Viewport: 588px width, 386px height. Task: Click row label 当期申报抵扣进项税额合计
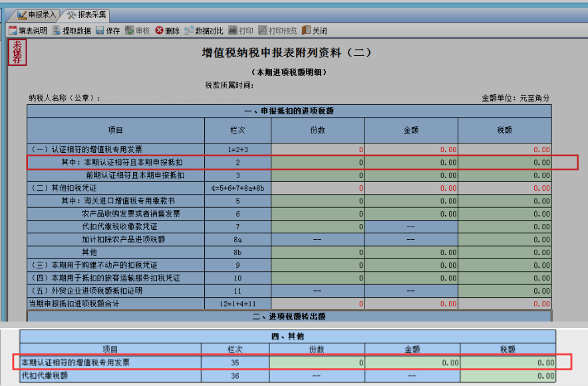point(74,304)
